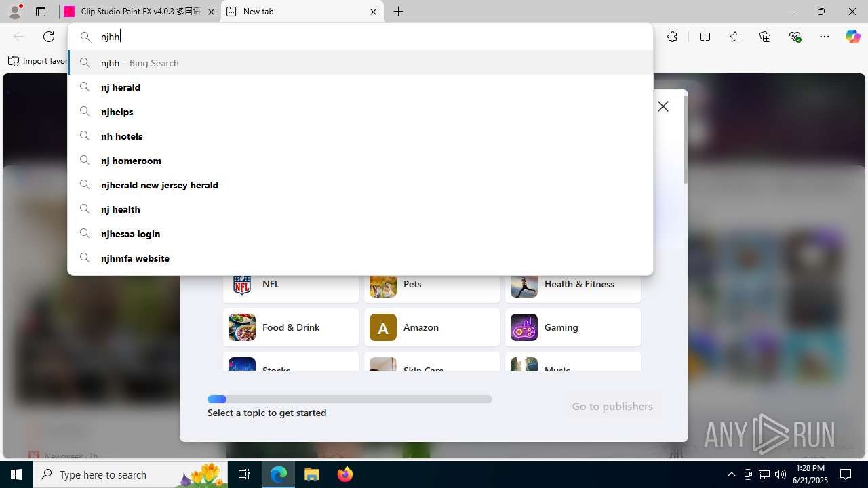Open Microsoft Edge taskbar icon
The width and height of the screenshot is (868, 488).
click(x=279, y=474)
